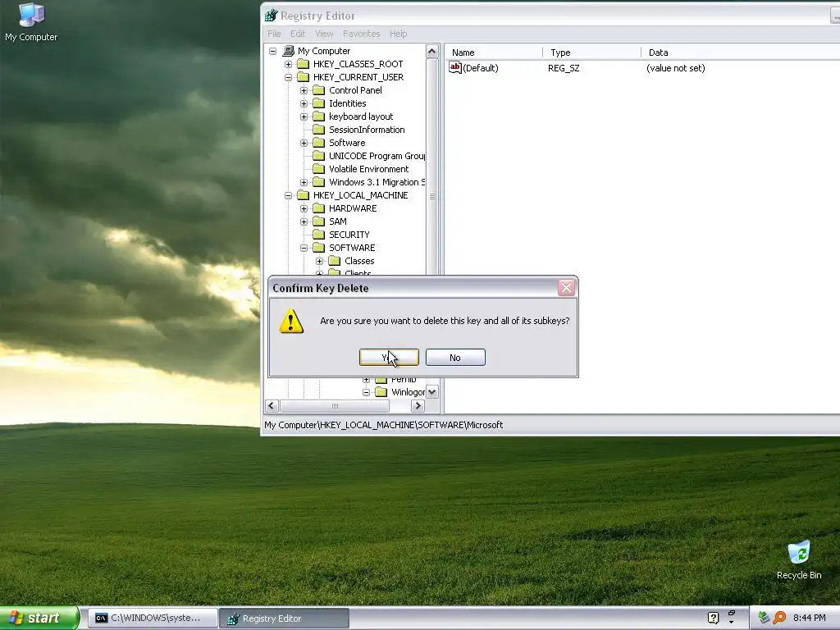This screenshot has width=840, height=630.
Task: Open the Favorites menu
Action: pyautogui.click(x=361, y=34)
